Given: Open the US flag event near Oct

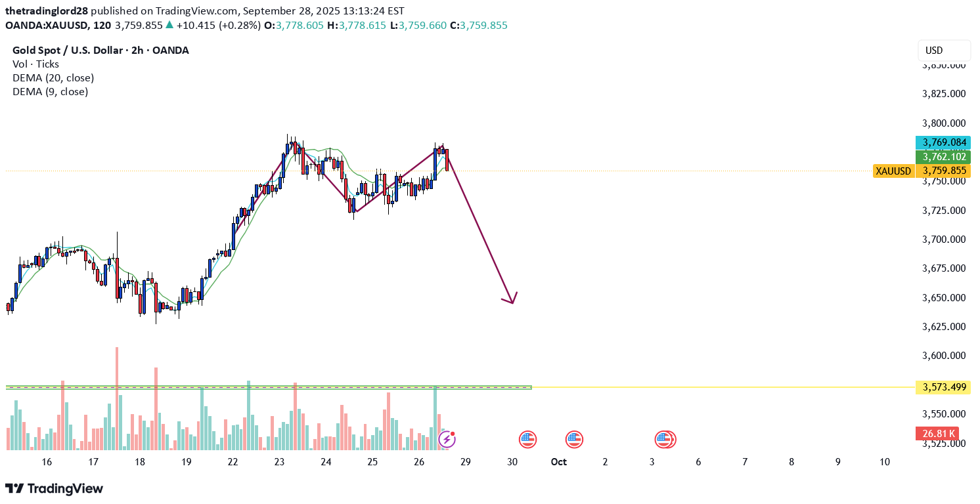Looking at the screenshot, I should (574, 439).
